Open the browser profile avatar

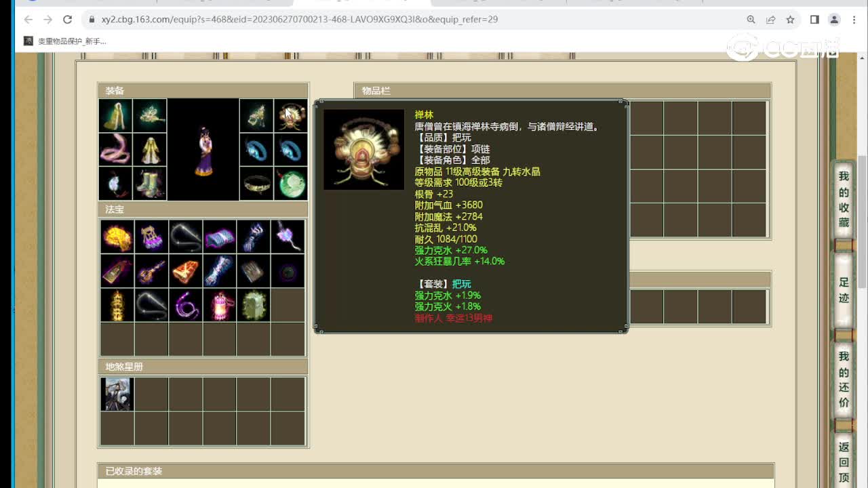coord(835,20)
